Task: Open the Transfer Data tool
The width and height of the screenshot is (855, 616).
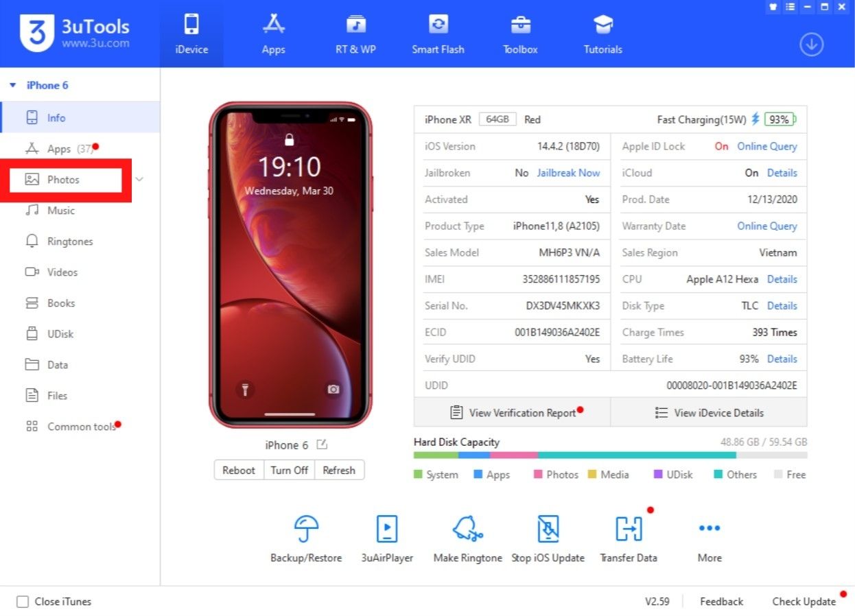Action: [629, 539]
